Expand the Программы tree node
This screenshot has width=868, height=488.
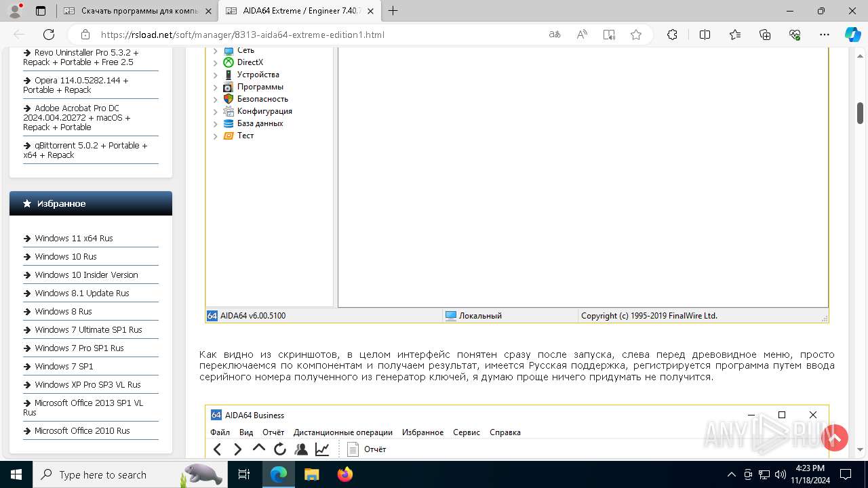(216, 87)
